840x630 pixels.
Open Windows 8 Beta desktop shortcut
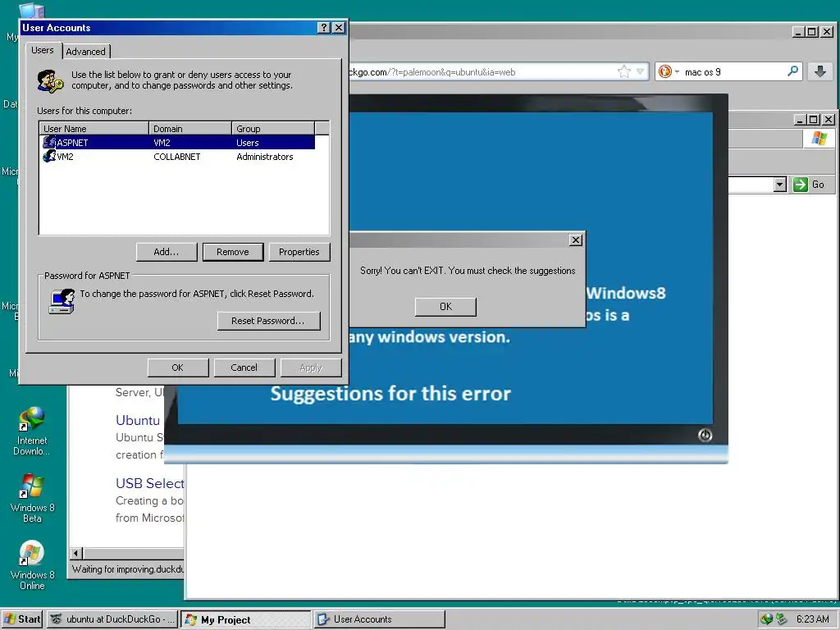[32, 498]
